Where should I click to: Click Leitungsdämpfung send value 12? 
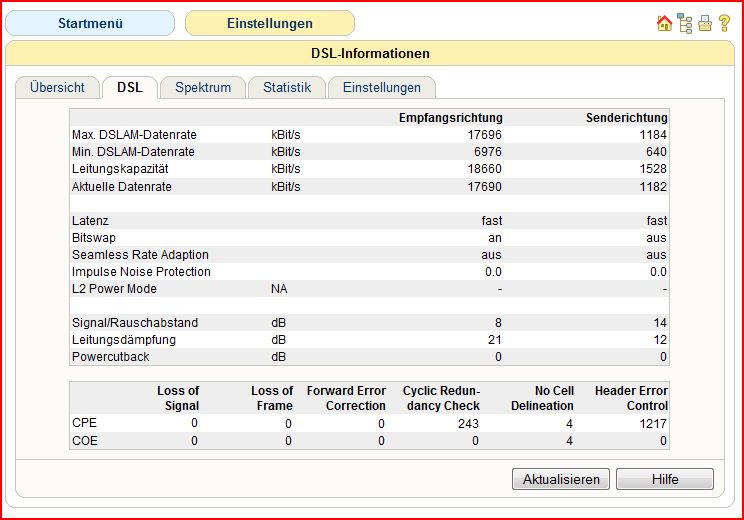660,340
